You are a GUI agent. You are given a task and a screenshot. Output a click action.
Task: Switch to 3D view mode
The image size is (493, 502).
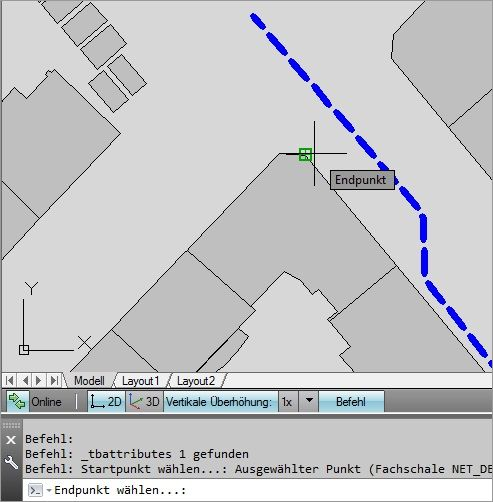[x=145, y=402]
